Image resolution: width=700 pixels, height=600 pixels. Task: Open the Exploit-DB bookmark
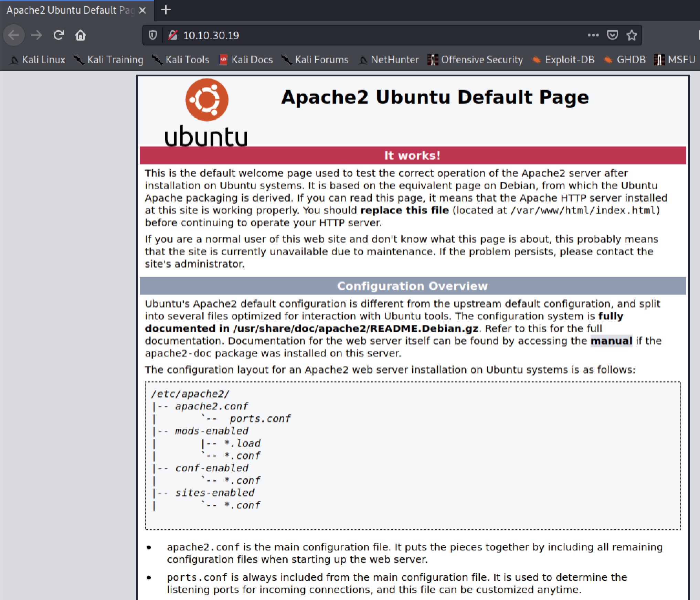point(563,60)
